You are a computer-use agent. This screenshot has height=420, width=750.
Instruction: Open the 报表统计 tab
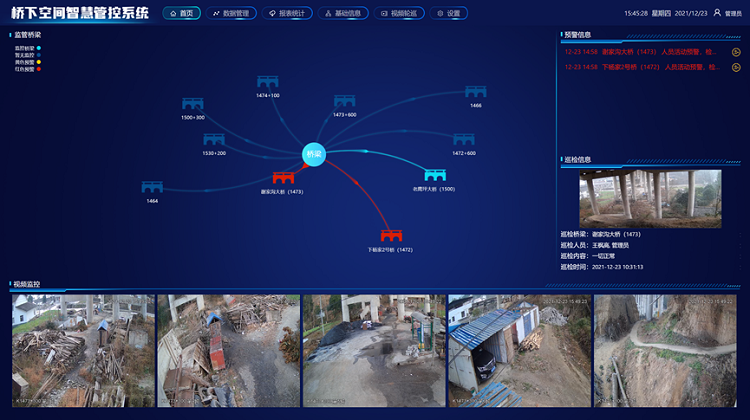[x=287, y=14]
